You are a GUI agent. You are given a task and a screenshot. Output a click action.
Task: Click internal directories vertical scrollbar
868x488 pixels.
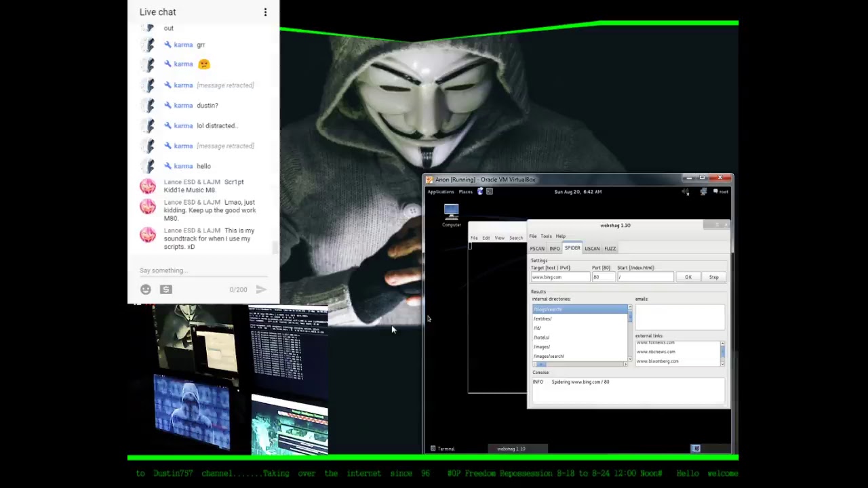pyautogui.click(x=630, y=332)
